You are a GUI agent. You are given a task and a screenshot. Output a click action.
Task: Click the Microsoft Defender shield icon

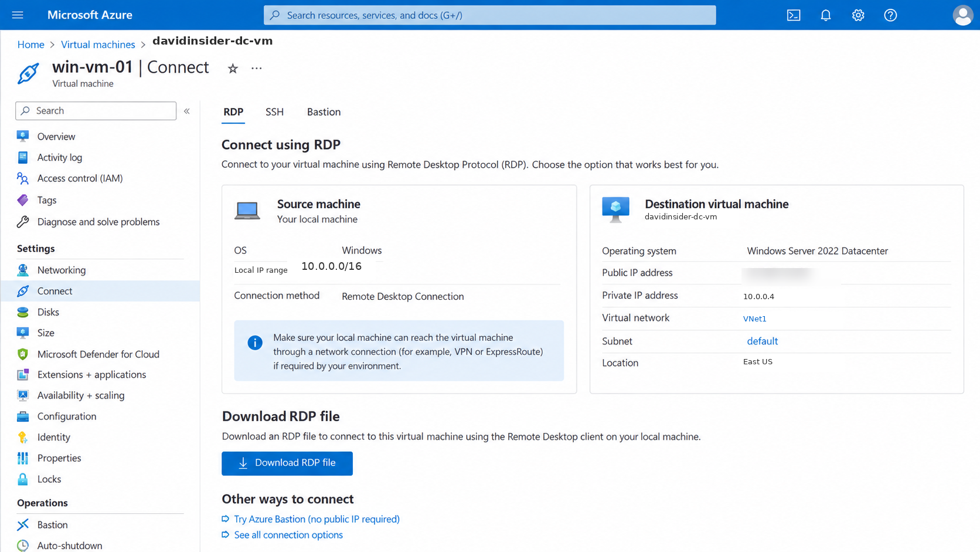click(x=23, y=354)
